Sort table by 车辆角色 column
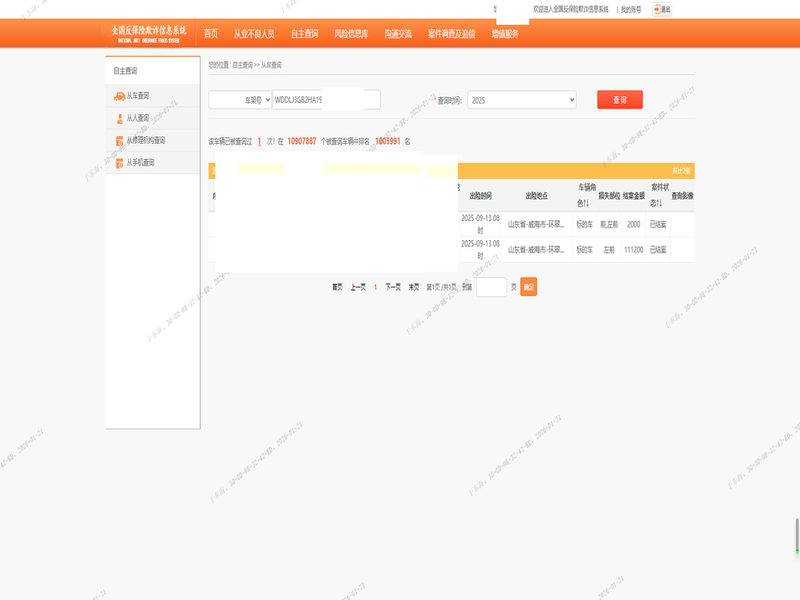The image size is (800, 600). click(x=585, y=195)
